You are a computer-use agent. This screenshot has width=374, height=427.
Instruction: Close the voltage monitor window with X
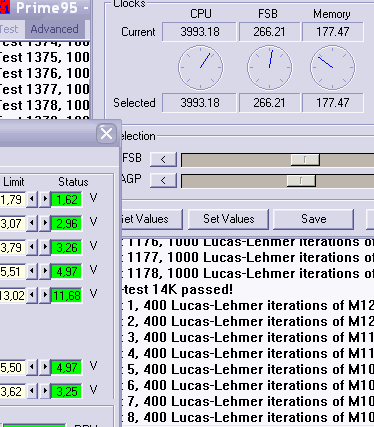[x=106, y=134]
